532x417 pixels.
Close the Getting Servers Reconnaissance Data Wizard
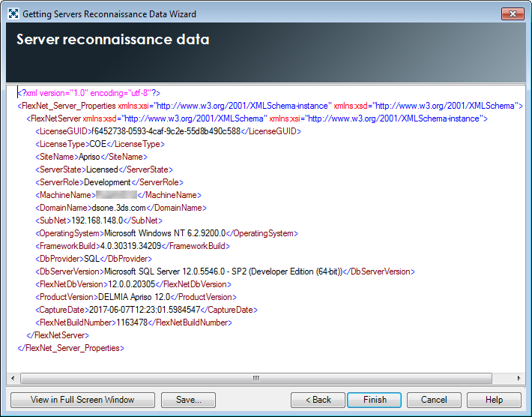click(x=513, y=14)
